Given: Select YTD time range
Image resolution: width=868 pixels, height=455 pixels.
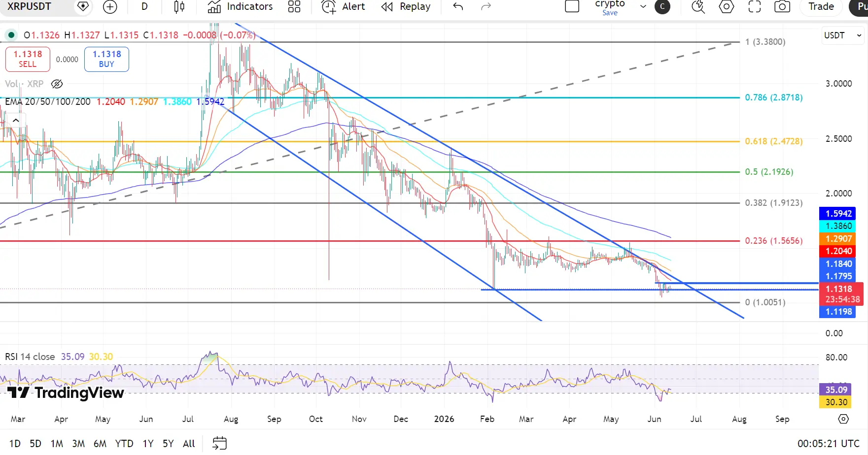Looking at the screenshot, I should pos(124,444).
